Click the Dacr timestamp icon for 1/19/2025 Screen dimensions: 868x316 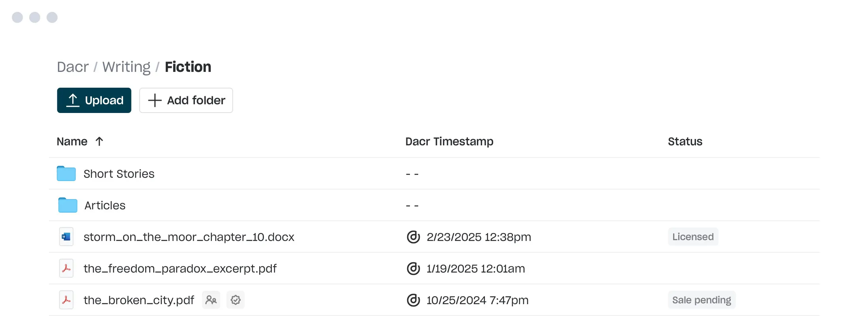tap(413, 268)
